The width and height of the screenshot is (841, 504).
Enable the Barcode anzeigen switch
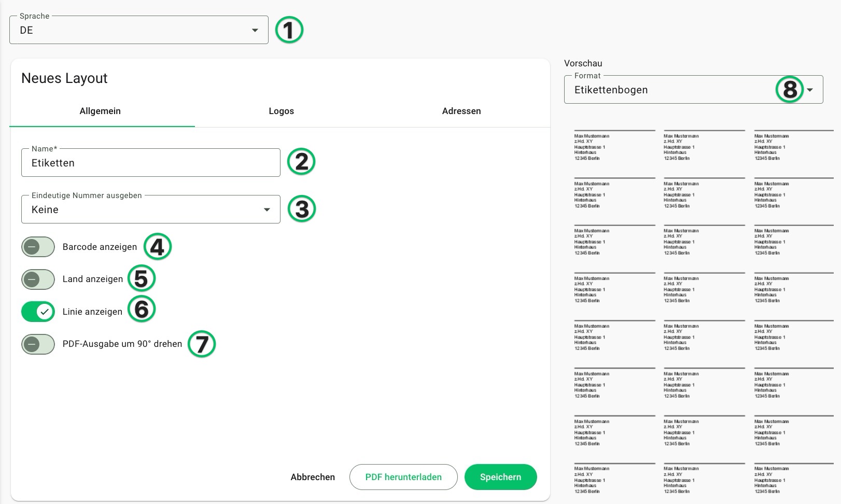(x=38, y=247)
